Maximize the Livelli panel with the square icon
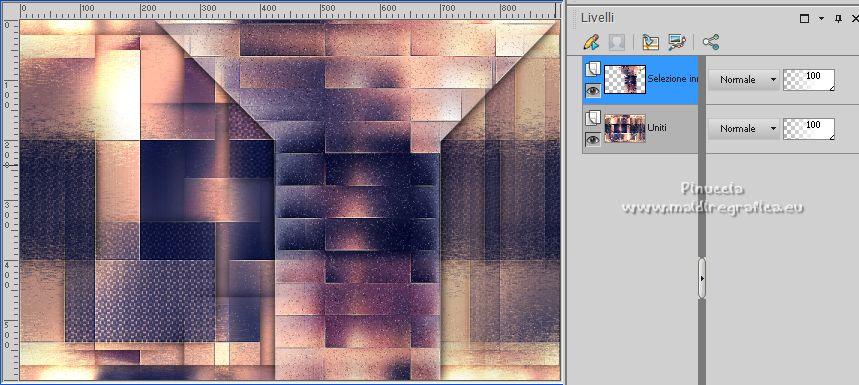859x385 pixels. tap(804, 19)
